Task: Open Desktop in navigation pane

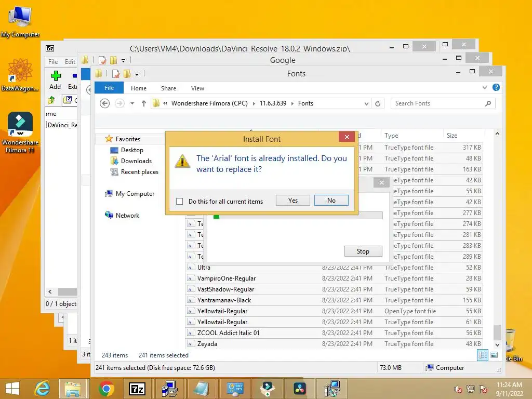Action: tap(132, 150)
